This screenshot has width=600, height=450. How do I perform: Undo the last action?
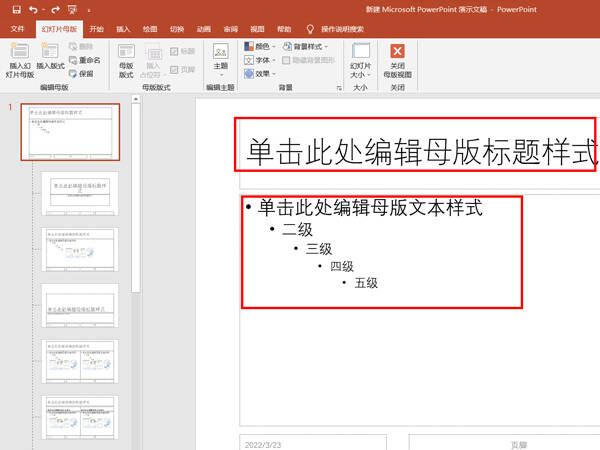(x=33, y=10)
